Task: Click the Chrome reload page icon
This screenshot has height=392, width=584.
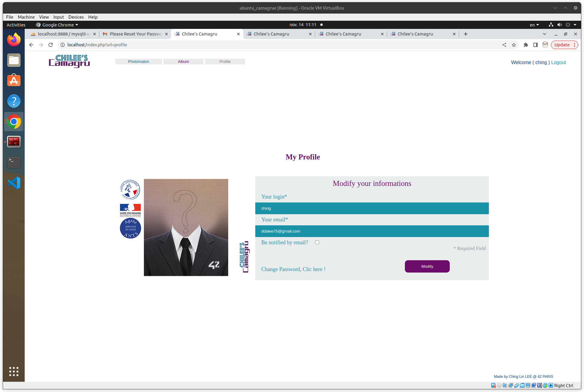Action: pyautogui.click(x=51, y=45)
